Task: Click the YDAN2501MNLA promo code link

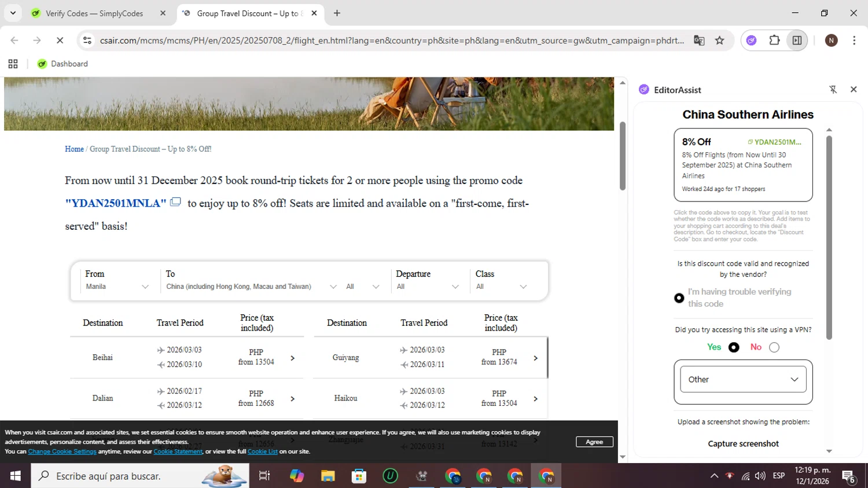Action: [x=116, y=203]
